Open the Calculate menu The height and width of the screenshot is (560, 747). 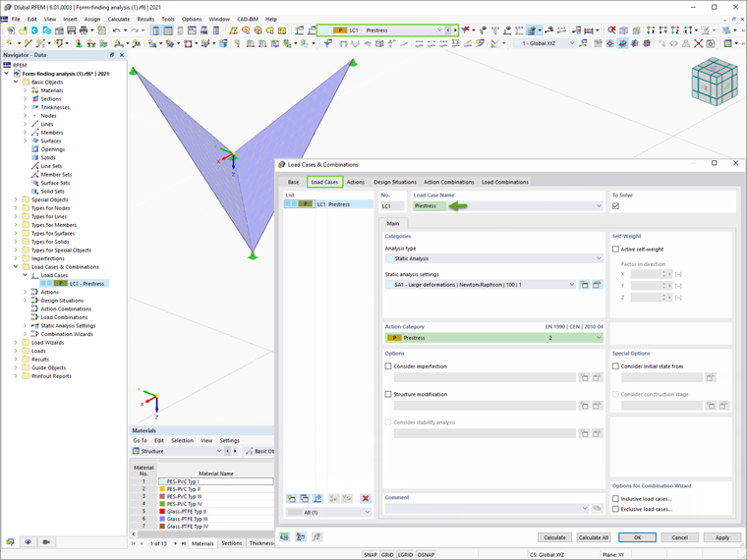(x=119, y=19)
